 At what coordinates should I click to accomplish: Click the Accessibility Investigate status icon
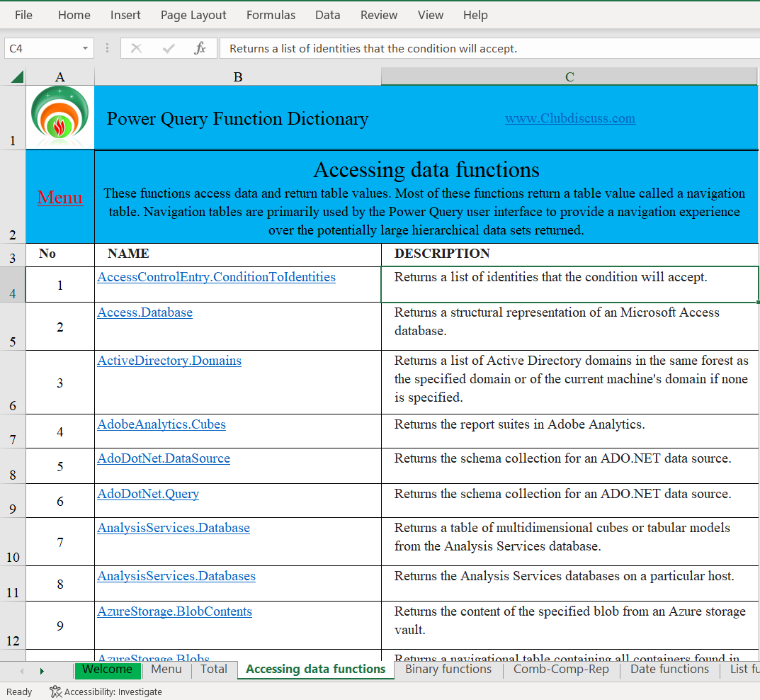point(56,691)
